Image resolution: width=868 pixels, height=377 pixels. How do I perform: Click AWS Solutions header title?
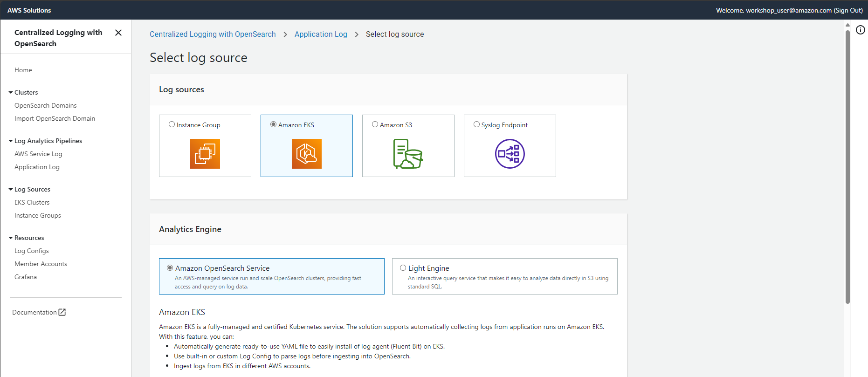click(x=29, y=10)
